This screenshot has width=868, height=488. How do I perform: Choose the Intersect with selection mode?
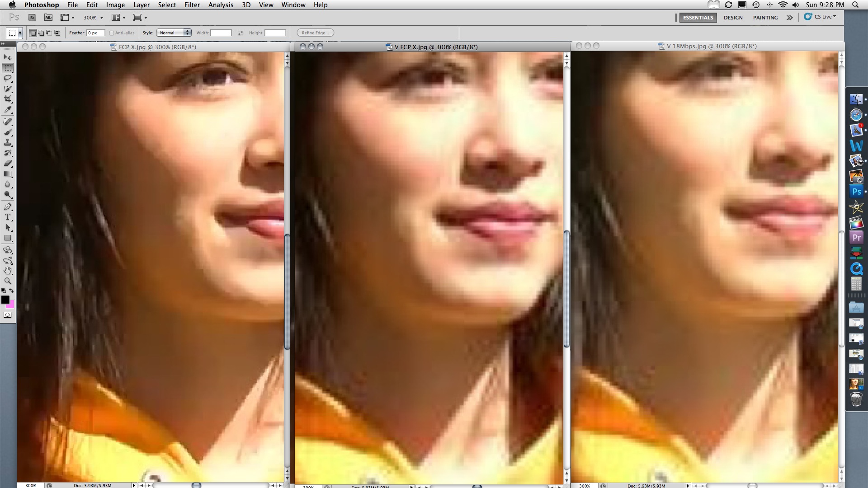(x=57, y=33)
